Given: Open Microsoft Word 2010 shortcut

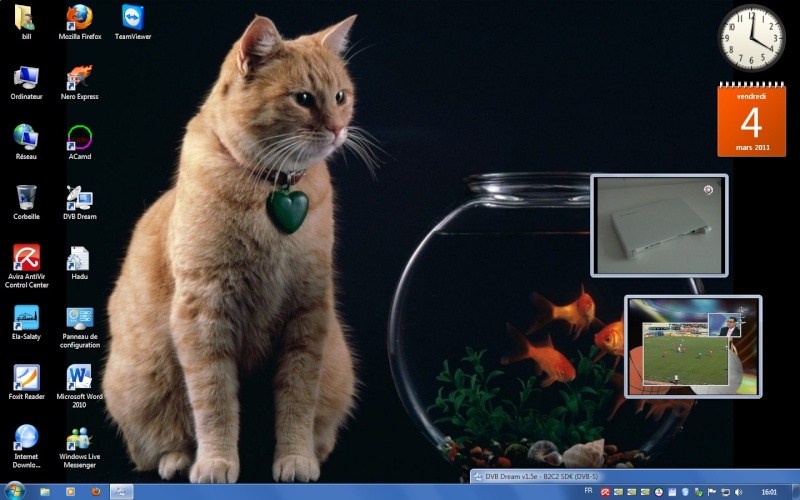Looking at the screenshot, I should [80, 386].
